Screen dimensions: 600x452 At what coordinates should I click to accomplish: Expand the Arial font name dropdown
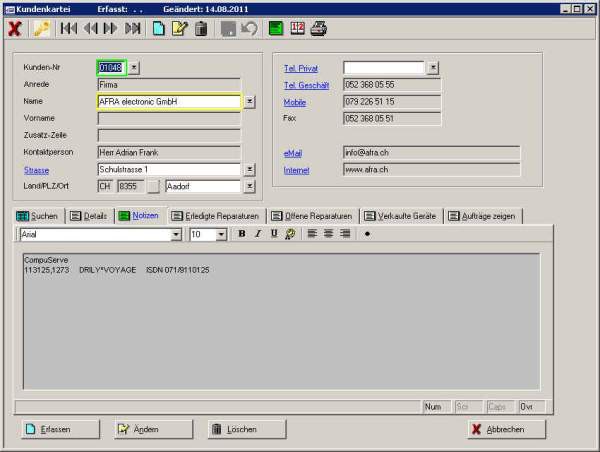(x=176, y=234)
